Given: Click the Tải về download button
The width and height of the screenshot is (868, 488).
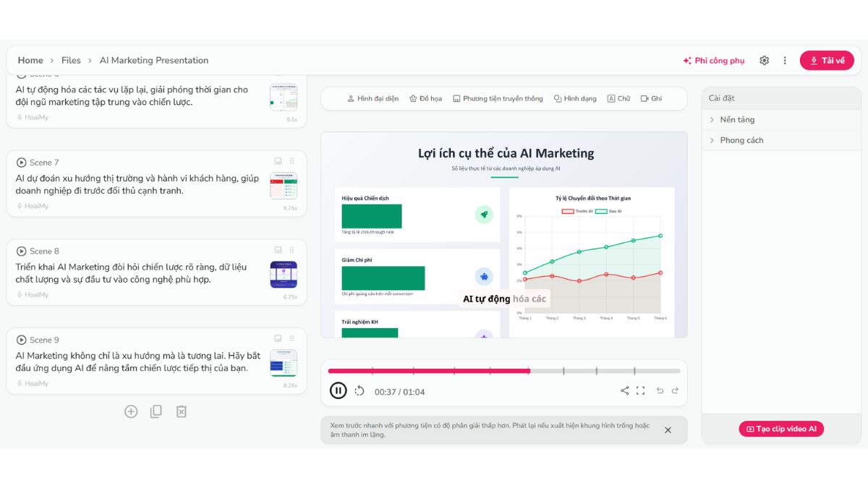Looking at the screenshot, I should pos(827,61).
